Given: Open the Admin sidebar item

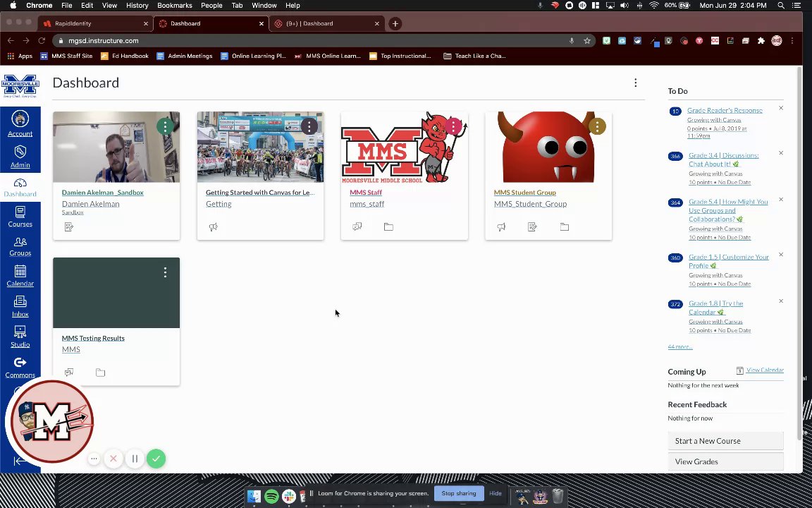Looking at the screenshot, I should point(20,157).
